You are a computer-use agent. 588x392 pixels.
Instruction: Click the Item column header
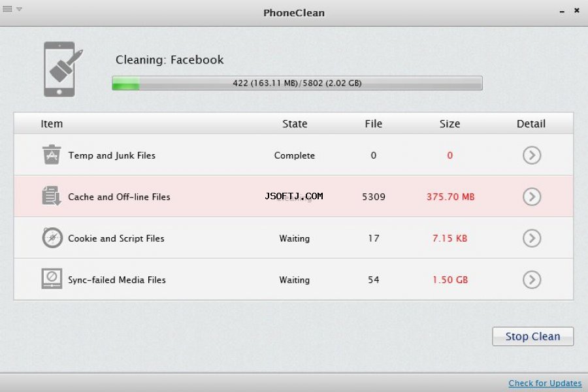tap(52, 123)
